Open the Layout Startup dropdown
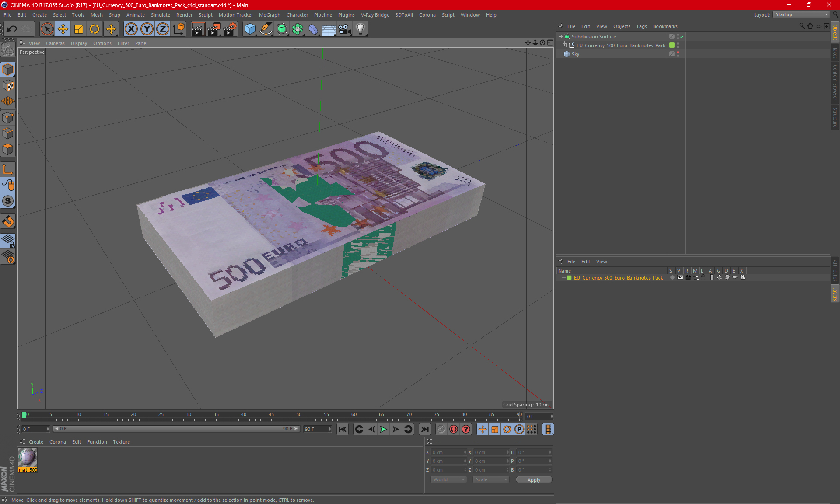This screenshot has height=504, width=840. pos(801,14)
